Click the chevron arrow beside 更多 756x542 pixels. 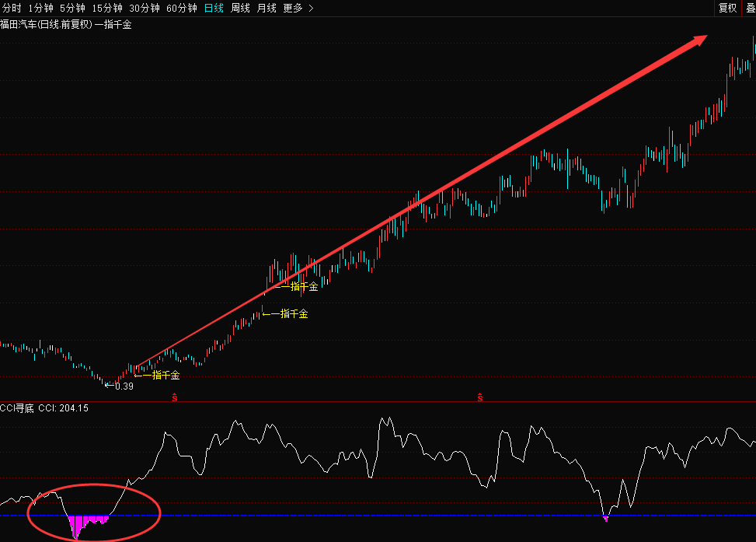click(311, 9)
